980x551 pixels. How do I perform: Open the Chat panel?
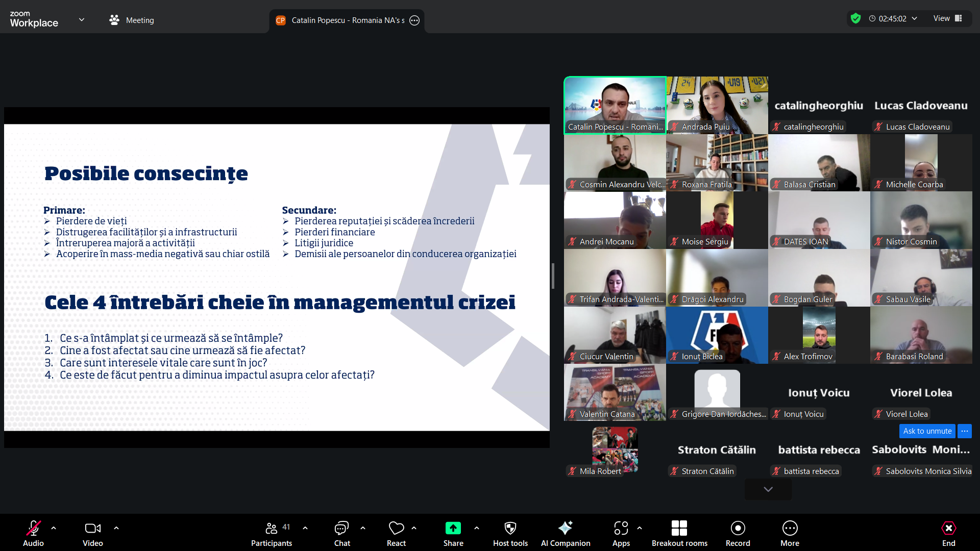click(341, 533)
